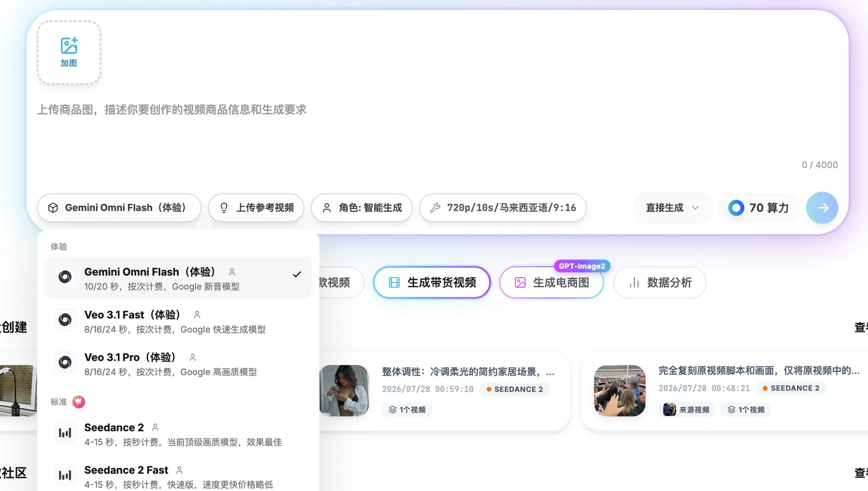Click person icon next to Veo 3.1 Fast

pyautogui.click(x=197, y=315)
